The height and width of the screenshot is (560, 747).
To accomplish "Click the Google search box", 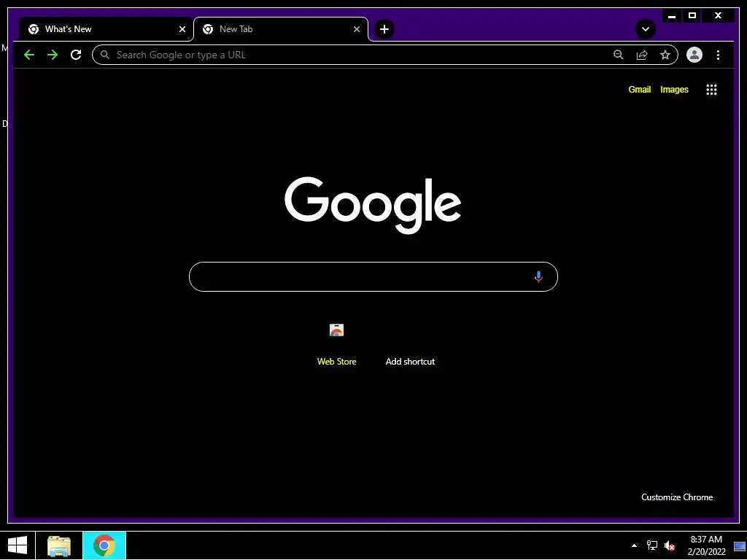I will [373, 276].
